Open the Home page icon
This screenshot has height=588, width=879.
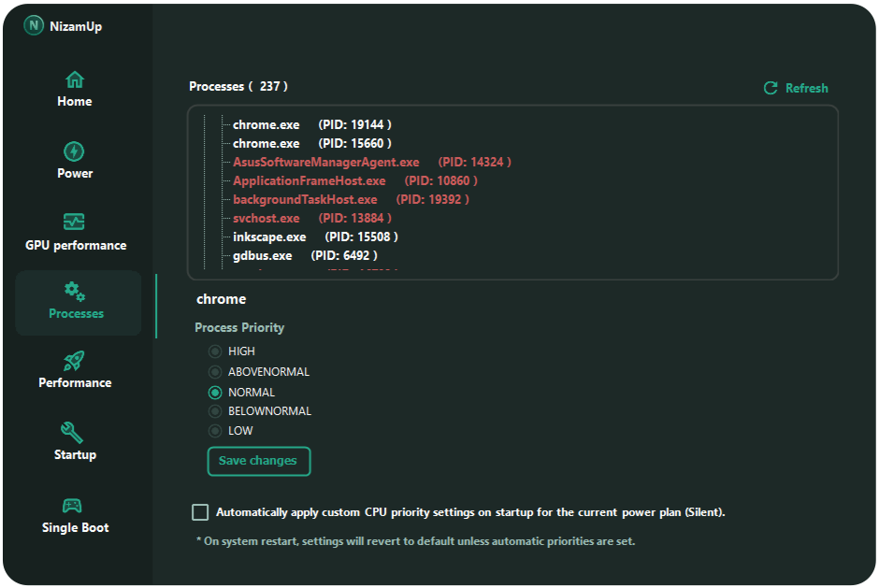(x=75, y=79)
